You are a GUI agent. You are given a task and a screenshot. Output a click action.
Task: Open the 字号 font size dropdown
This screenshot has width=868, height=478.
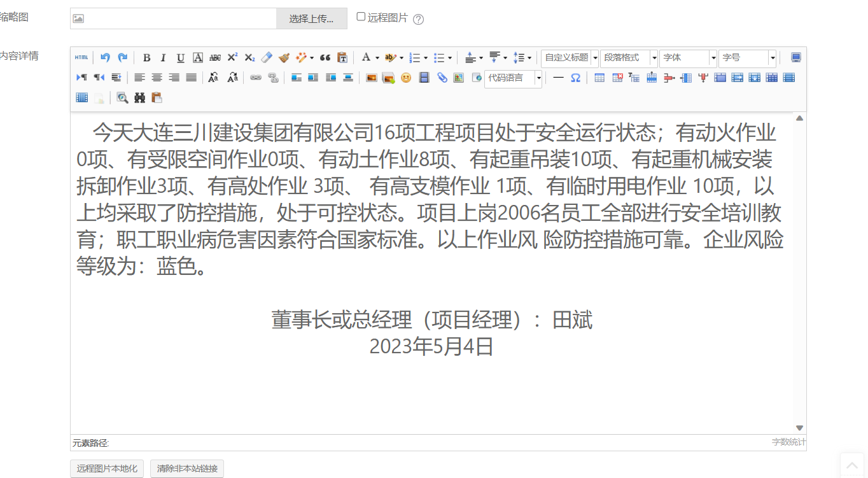[748, 58]
